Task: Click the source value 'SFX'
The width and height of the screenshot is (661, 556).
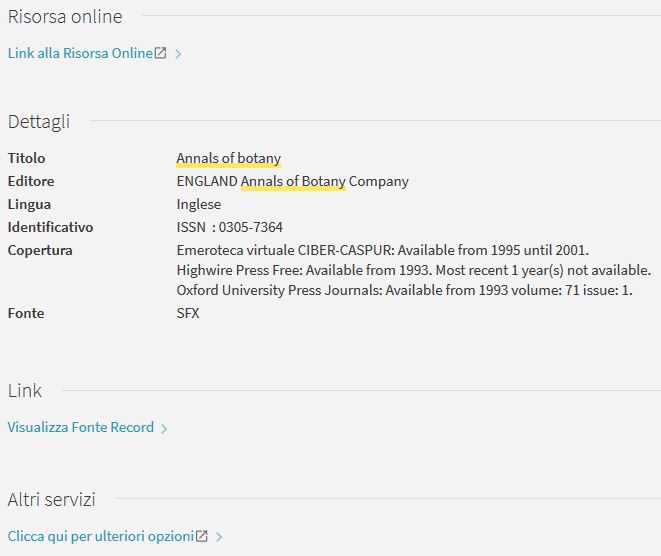Action: tap(188, 313)
